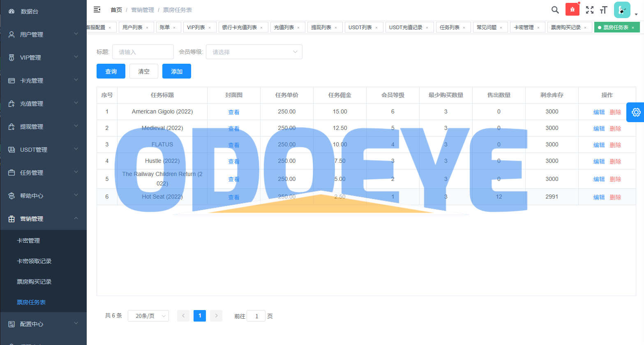Click the user avatar in top-right

pyautogui.click(x=622, y=10)
